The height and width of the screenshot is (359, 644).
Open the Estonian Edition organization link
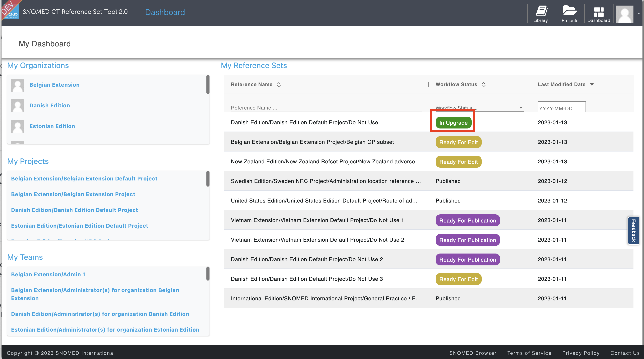click(x=52, y=126)
